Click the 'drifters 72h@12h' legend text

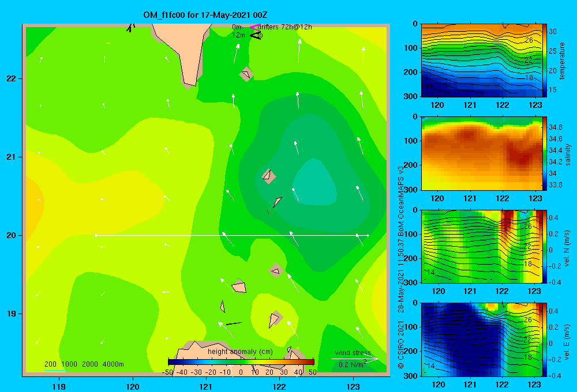coord(285,27)
